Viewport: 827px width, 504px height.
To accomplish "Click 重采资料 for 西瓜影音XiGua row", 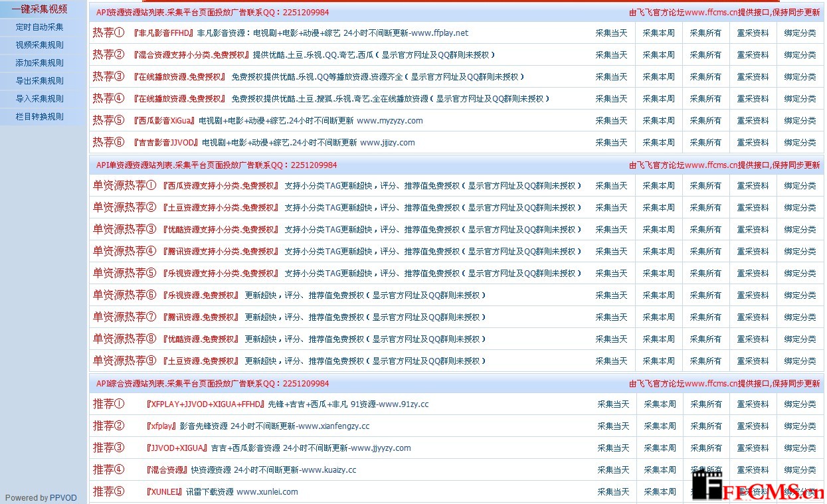I will tap(753, 121).
